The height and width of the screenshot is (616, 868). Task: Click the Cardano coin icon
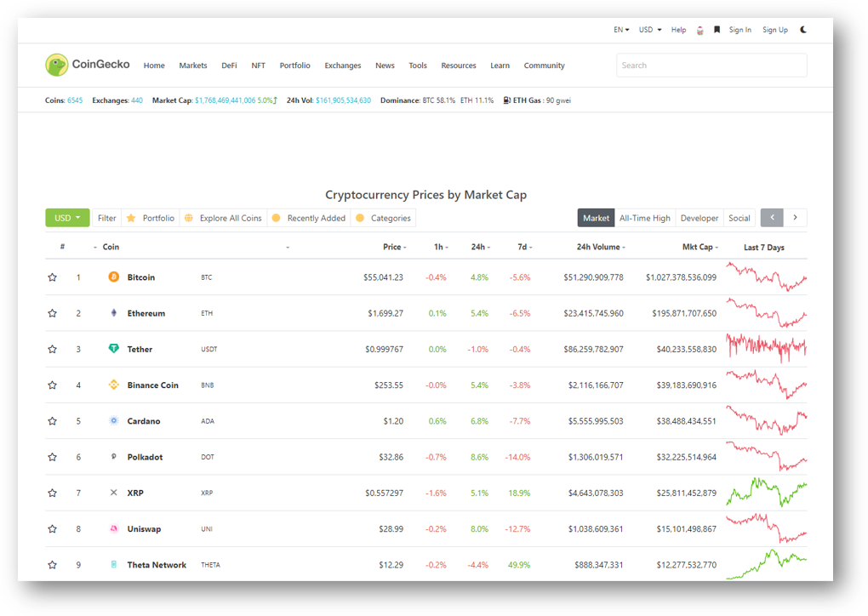[x=113, y=420]
